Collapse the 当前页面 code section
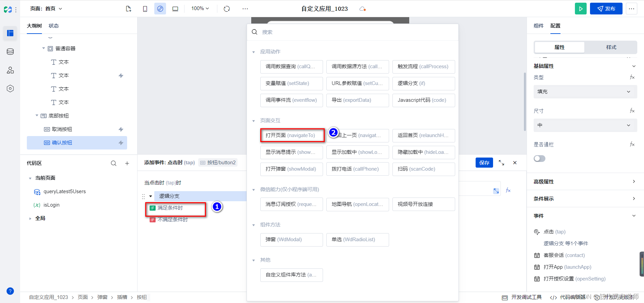Image resolution: width=644 pixels, height=303 pixels. 30,178
